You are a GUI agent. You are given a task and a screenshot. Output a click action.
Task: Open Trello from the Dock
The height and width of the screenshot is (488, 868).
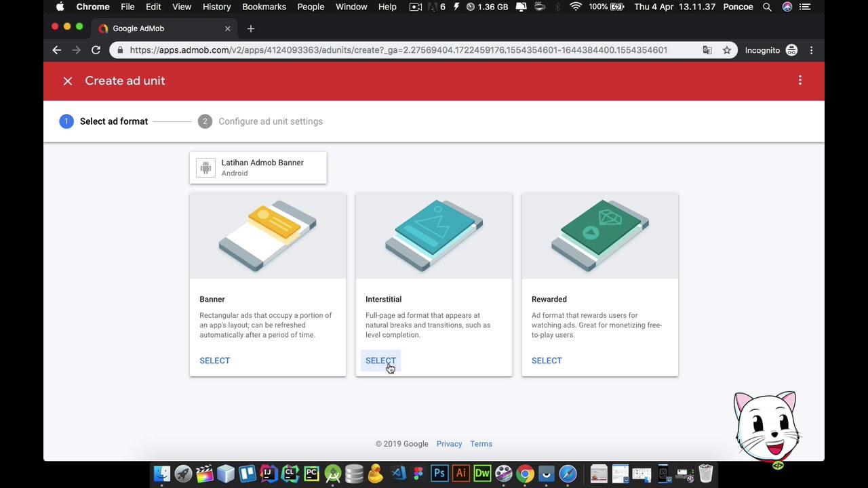pyautogui.click(x=247, y=473)
